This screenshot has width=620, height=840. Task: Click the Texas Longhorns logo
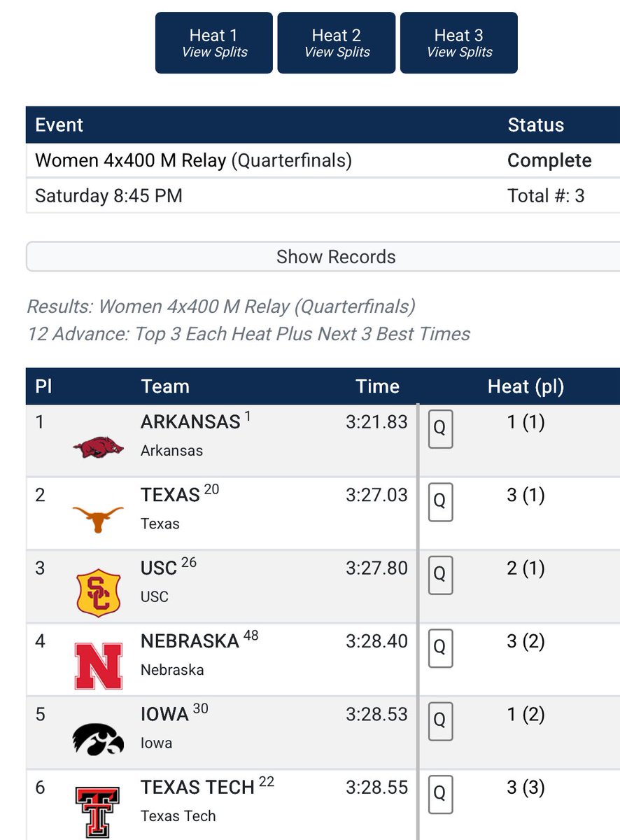click(x=99, y=519)
